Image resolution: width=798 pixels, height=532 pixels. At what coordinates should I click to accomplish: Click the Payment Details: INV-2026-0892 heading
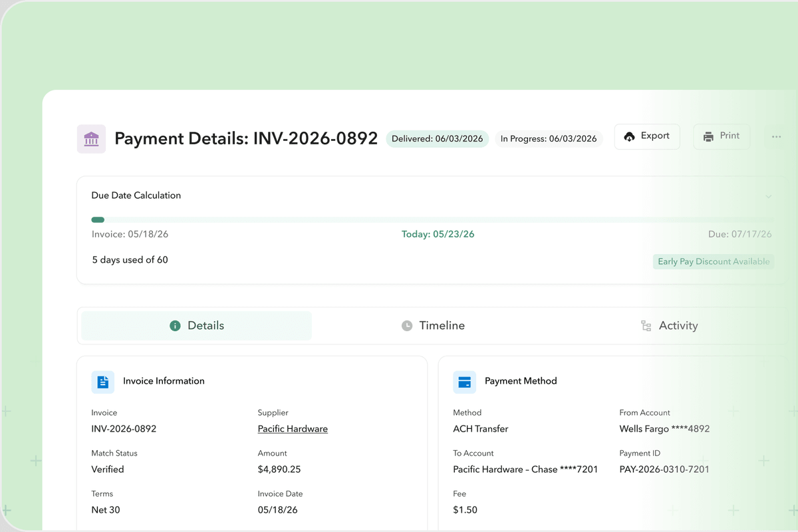point(246,139)
